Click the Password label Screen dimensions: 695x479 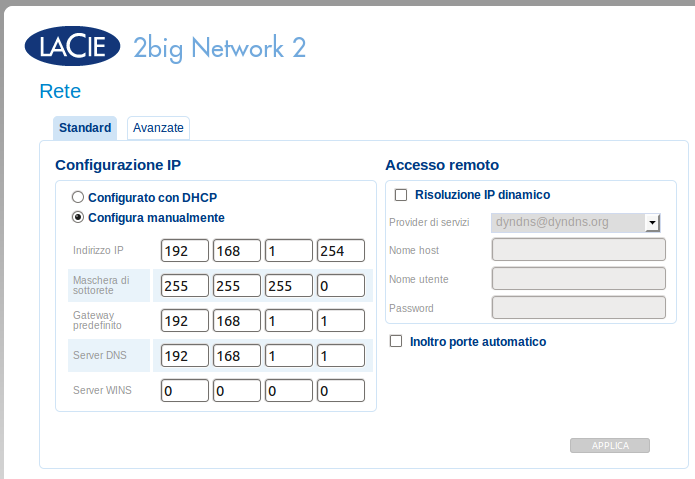411,308
